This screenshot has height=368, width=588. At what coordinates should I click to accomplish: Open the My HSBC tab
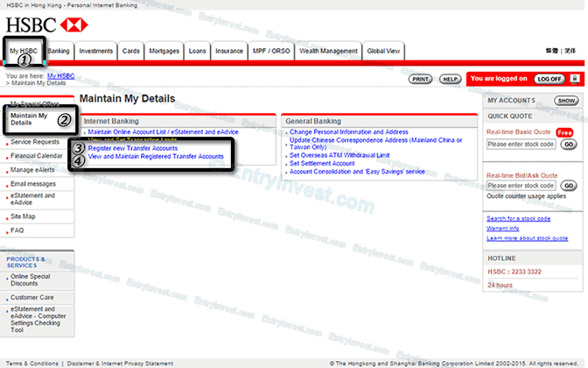click(24, 51)
